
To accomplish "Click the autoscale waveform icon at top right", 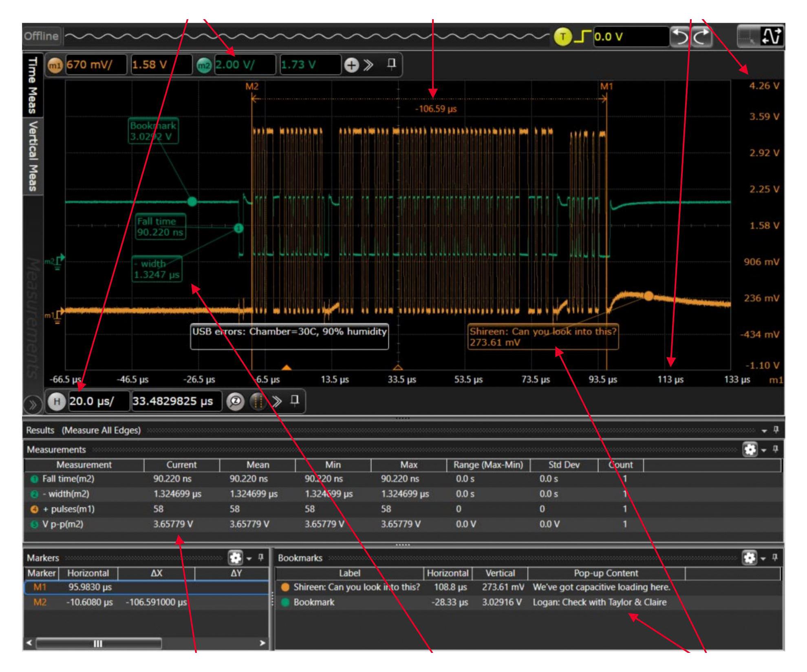I will point(772,37).
